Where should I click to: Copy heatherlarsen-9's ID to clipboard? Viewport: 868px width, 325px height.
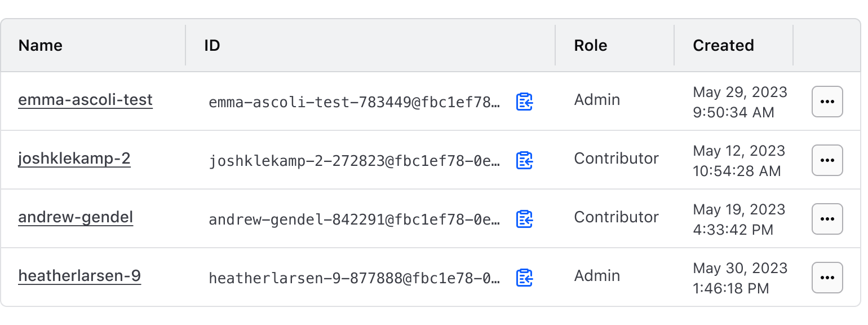(524, 278)
